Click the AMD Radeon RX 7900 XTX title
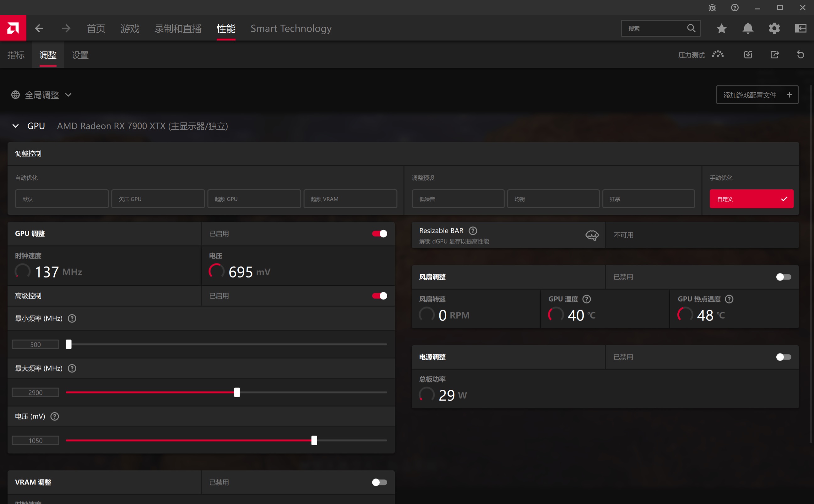 coord(142,126)
